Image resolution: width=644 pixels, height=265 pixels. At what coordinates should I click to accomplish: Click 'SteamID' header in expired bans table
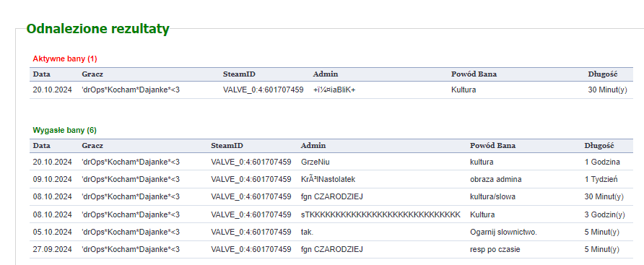click(227, 145)
